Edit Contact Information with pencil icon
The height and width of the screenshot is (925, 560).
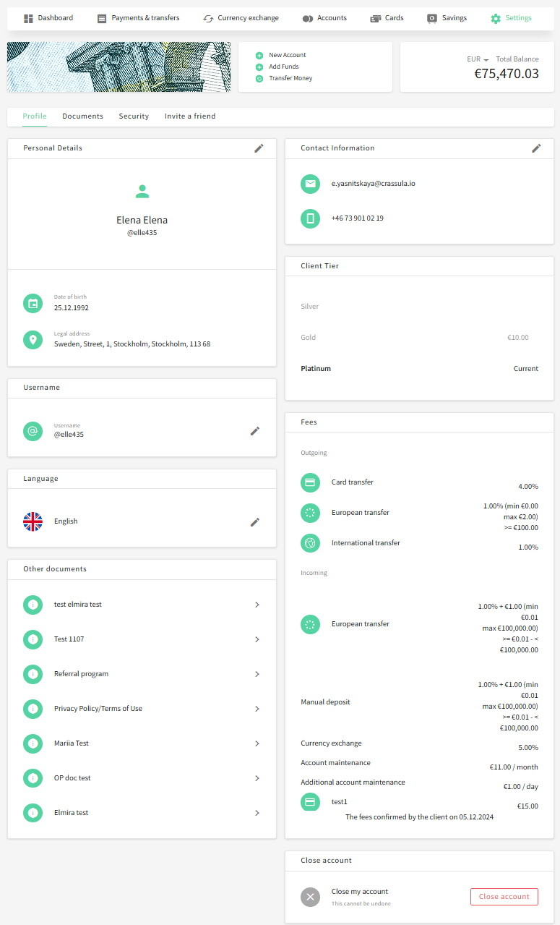536,148
